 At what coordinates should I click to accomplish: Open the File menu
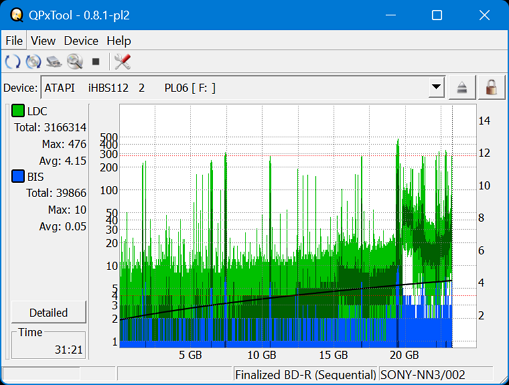tap(14, 41)
